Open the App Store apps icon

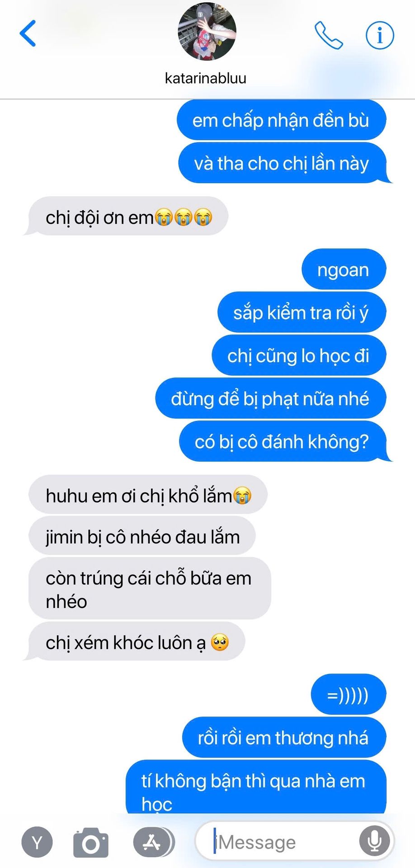(153, 842)
